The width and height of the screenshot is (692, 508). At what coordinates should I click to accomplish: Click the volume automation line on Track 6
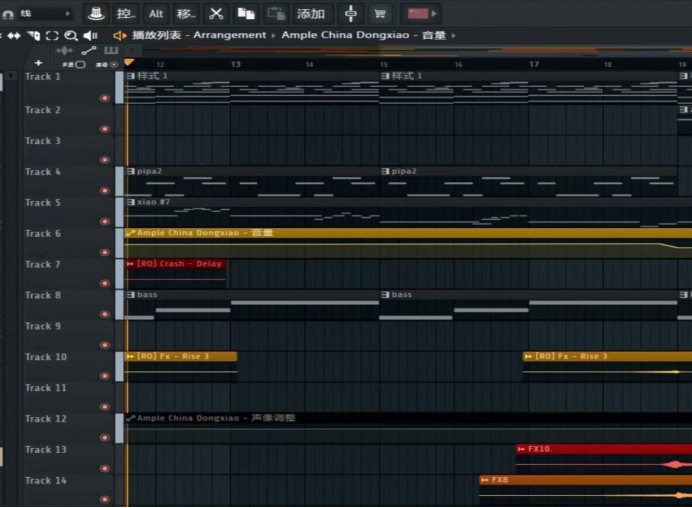coord(393,244)
